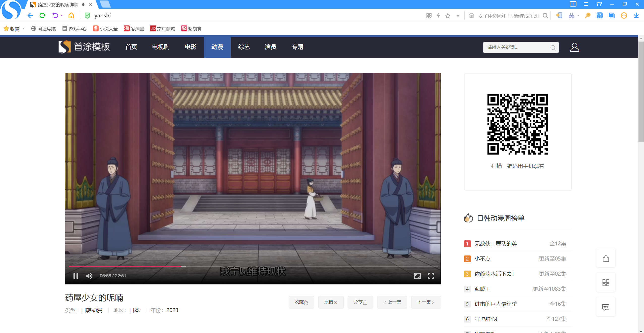Toggle web-page fullscreen player mode
The image size is (644, 333).
417,276
